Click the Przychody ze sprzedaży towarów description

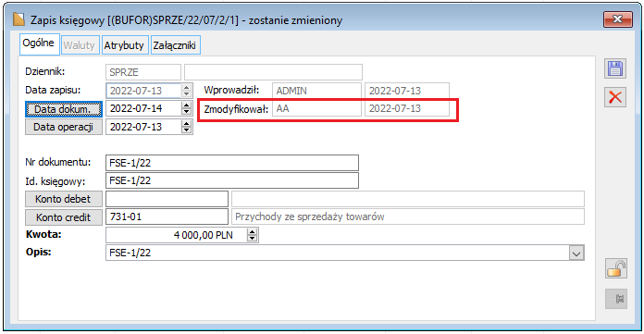(408, 216)
